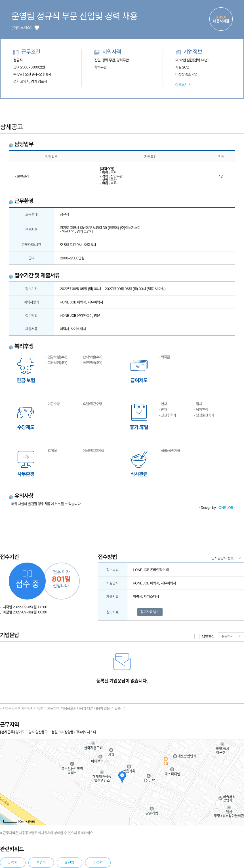This screenshot has width=244, height=868.
Task: Click the 접수 중 status circle
Action: (27, 581)
